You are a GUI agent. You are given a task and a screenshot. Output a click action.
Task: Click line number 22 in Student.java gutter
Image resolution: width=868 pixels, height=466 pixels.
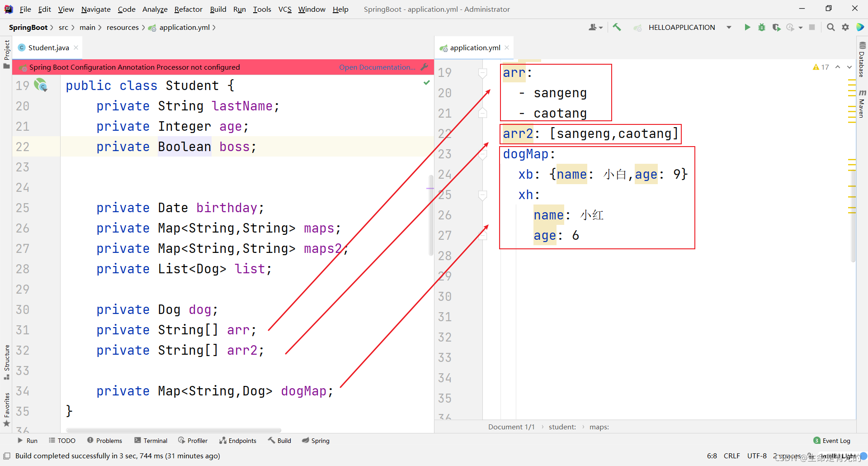pos(23,147)
